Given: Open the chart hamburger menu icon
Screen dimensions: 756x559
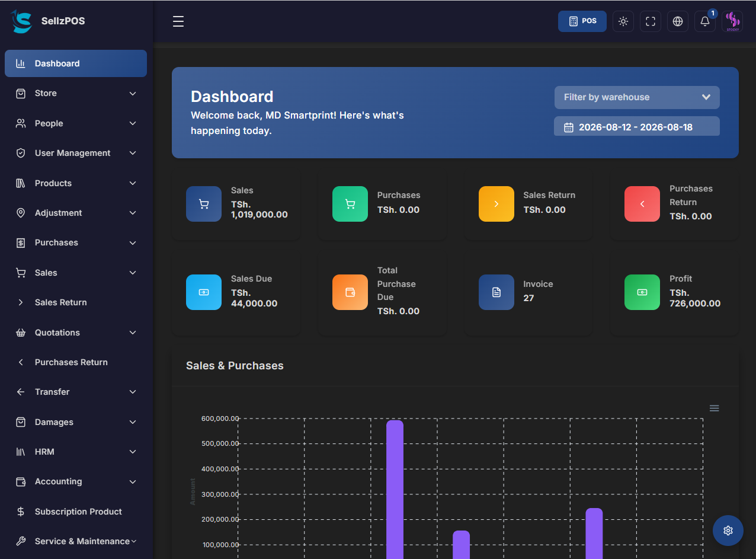Looking at the screenshot, I should coord(715,408).
